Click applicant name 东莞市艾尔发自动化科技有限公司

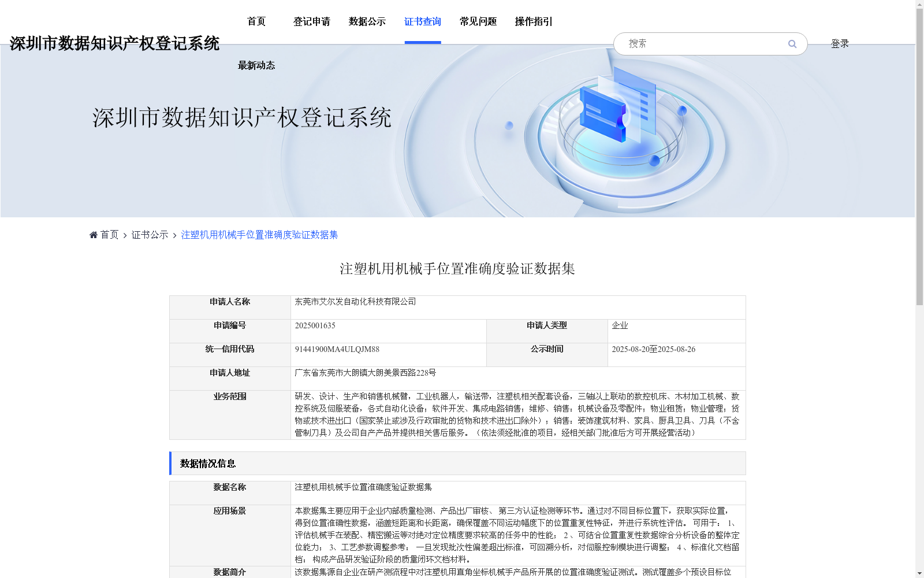coord(355,302)
